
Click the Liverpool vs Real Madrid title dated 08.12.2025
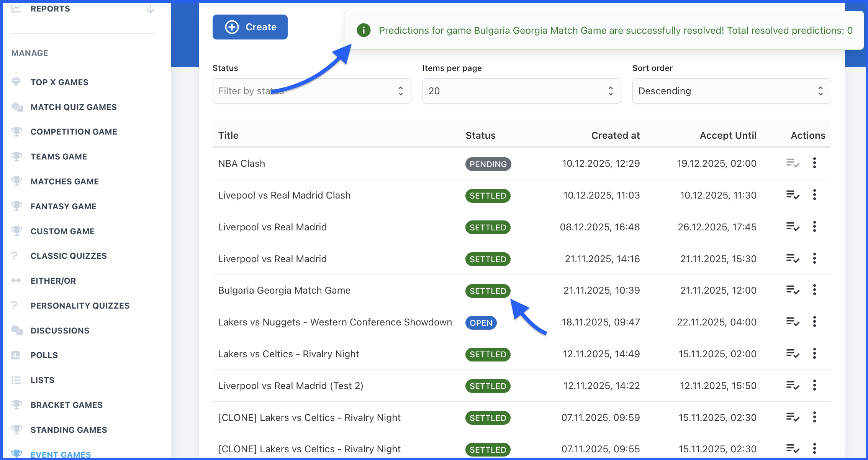pyautogui.click(x=272, y=227)
